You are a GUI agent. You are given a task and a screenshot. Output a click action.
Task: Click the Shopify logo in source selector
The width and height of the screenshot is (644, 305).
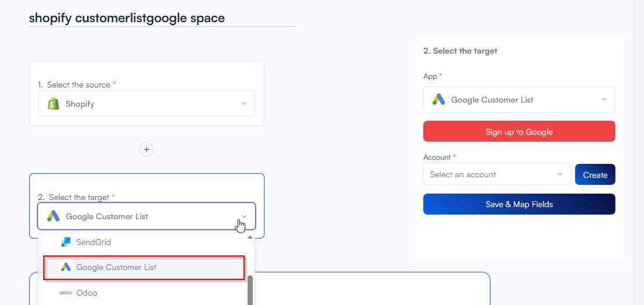(x=54, y=104)
